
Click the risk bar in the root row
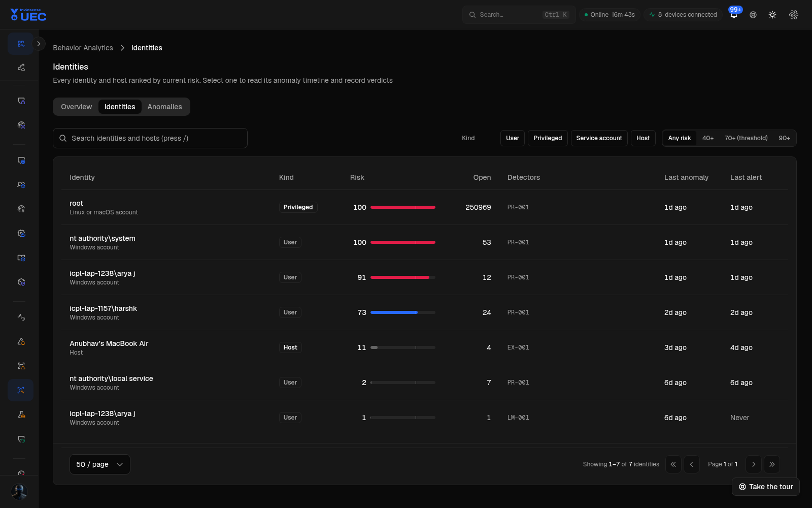pos(403,207)
